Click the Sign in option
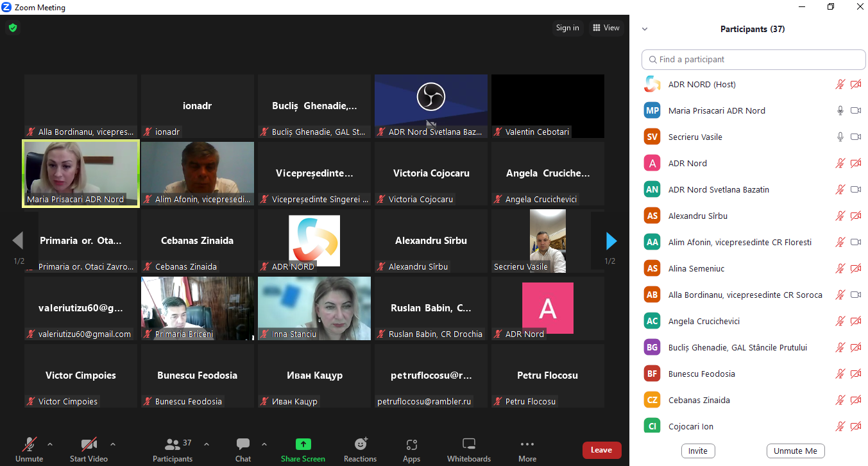This screenshot has width=868, height=466. click(567, 28)
